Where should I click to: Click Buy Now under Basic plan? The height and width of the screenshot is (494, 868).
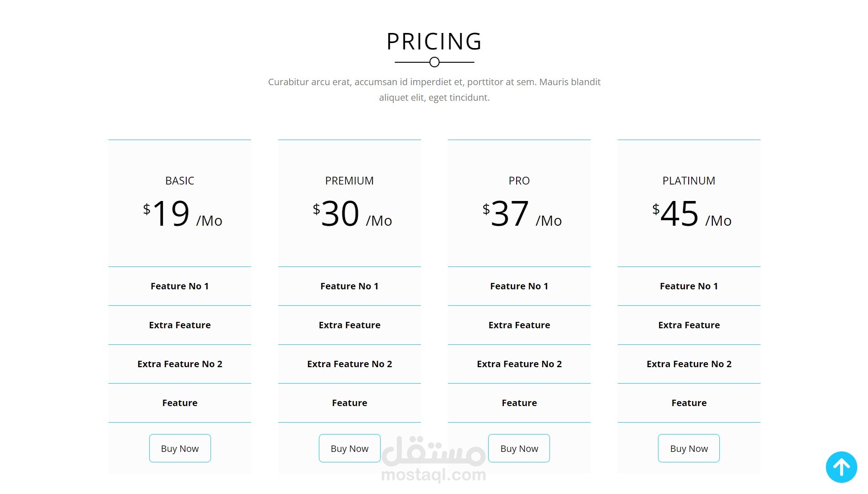180,448
